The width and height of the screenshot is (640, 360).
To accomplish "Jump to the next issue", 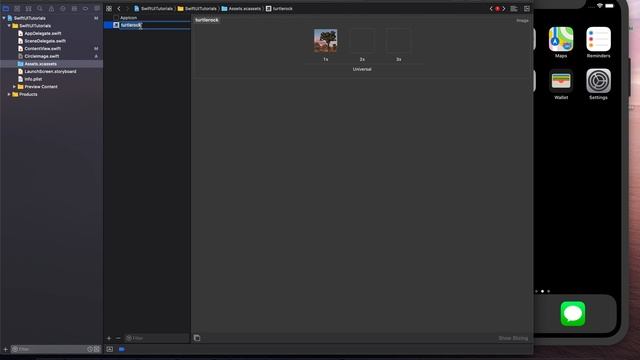I will 504,9.
